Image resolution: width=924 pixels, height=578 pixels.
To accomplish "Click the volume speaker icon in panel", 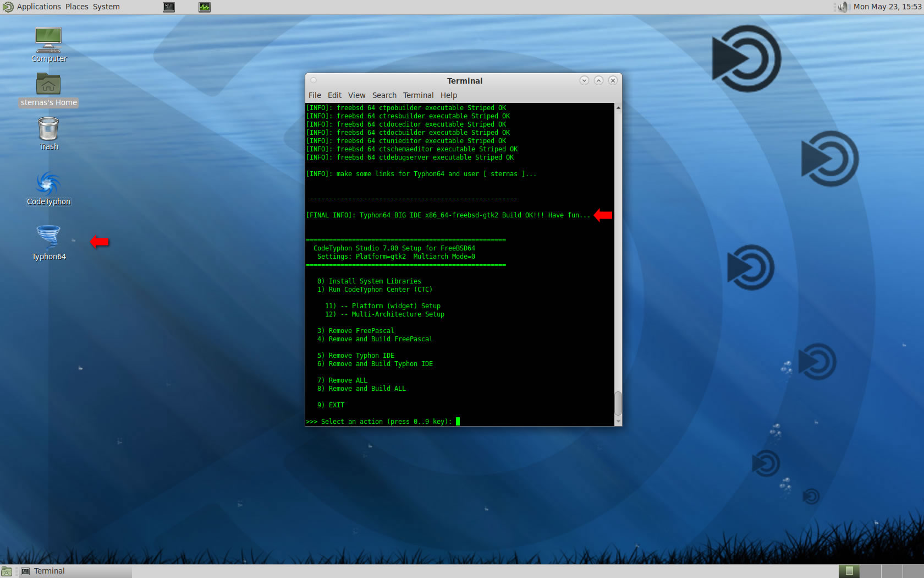I will (842, 7).
